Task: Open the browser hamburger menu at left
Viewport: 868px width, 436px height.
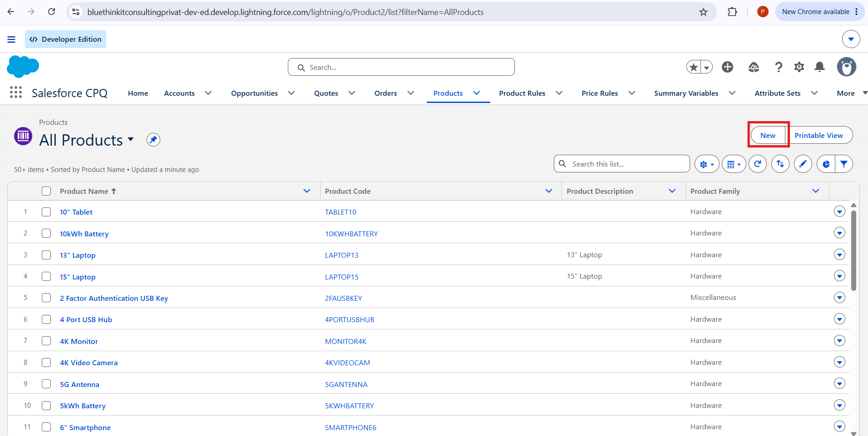Action: click(x=11, y=39)
